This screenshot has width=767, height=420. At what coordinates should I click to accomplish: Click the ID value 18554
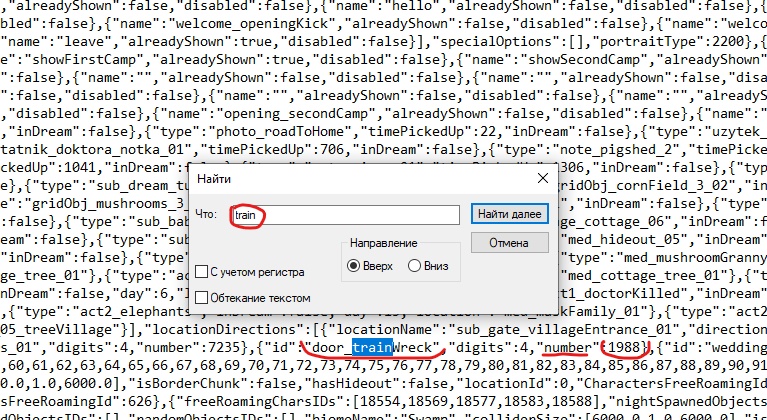click(380, 402)
